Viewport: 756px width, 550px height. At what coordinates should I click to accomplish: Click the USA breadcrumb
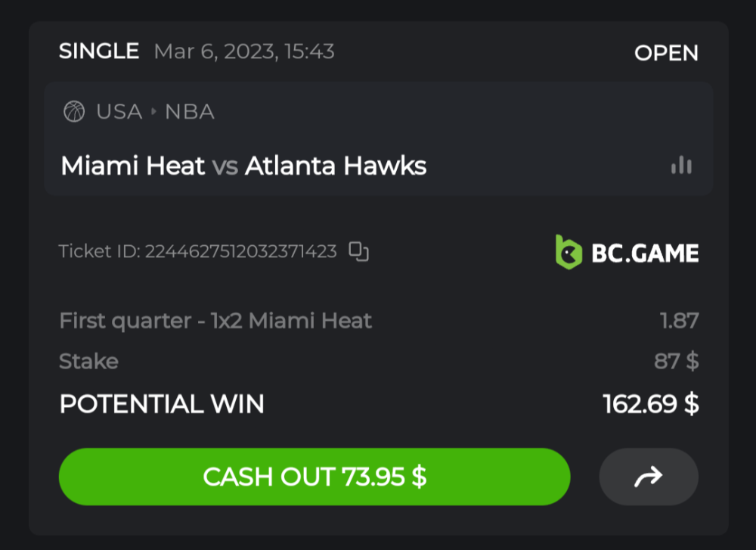pos(119,112)
